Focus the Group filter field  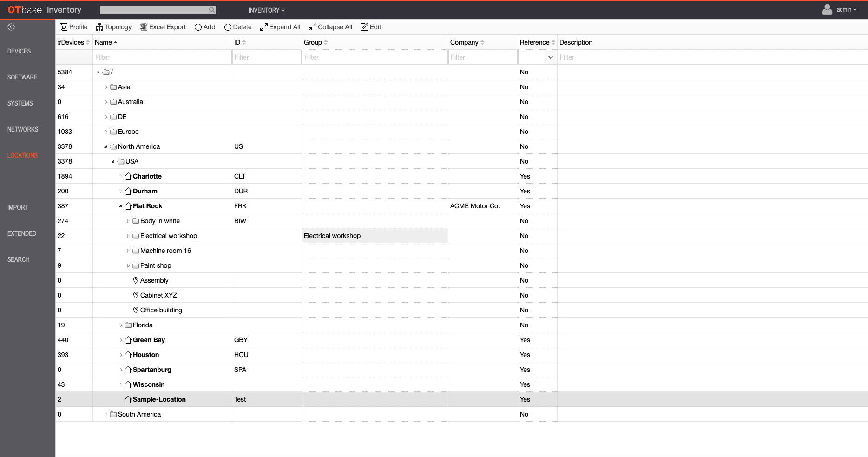point(375,57)
